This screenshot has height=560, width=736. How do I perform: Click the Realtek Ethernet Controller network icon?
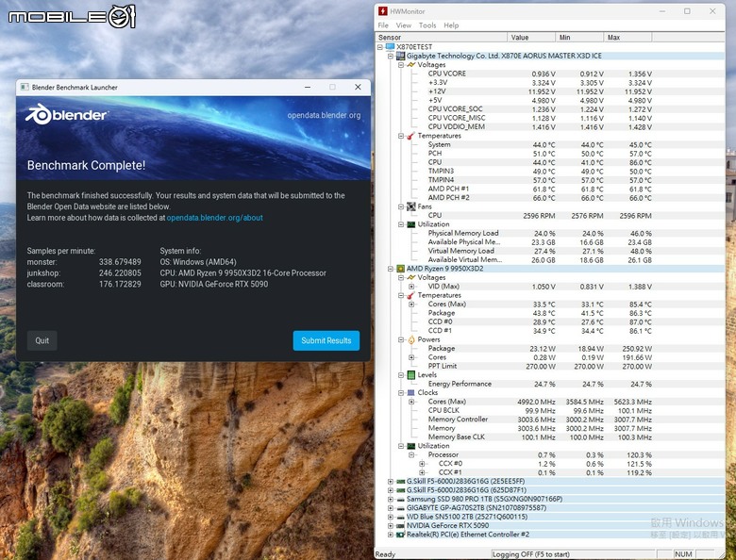click(400, 535)
